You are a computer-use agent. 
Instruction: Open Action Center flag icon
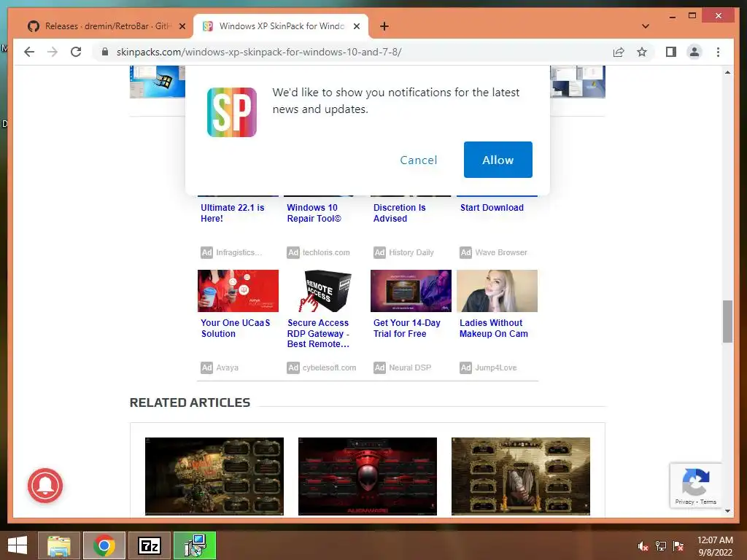(678, 546)
